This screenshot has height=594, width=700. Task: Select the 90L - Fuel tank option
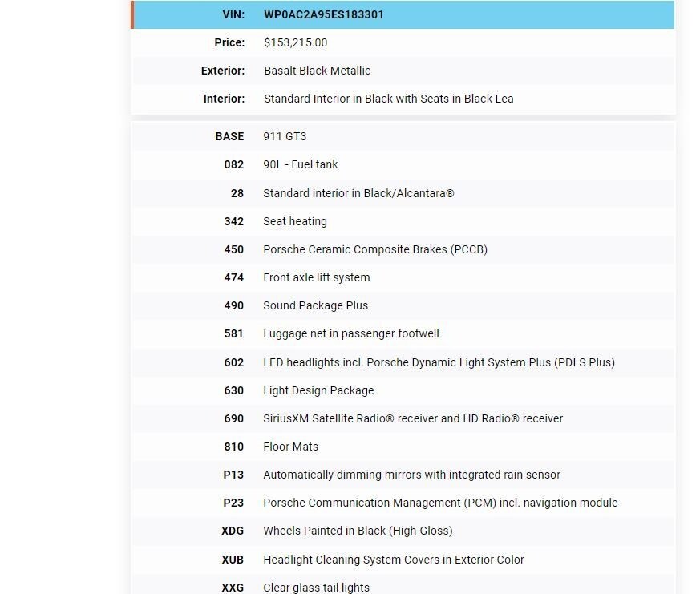click(x=301, y=164)
